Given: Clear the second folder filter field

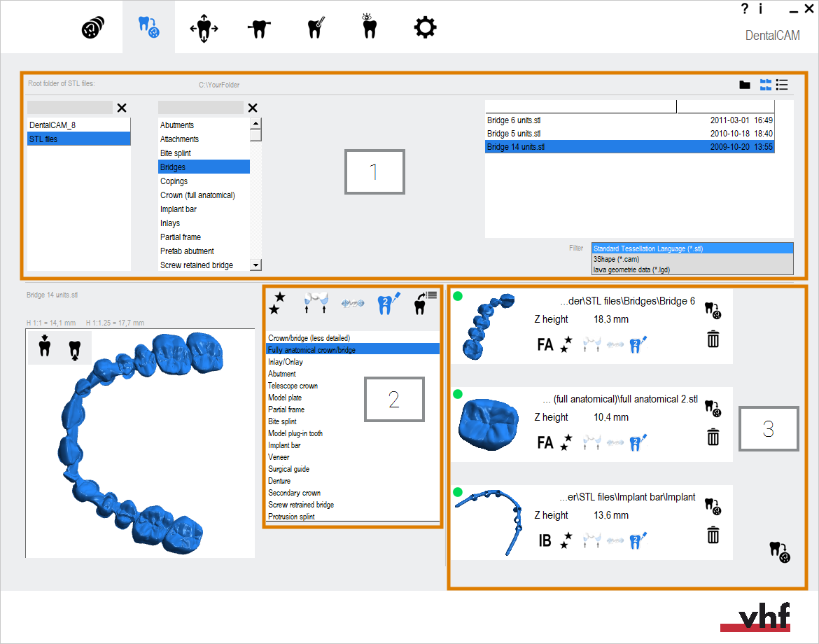Looking at the screenshot, I should tap(253, 108).
